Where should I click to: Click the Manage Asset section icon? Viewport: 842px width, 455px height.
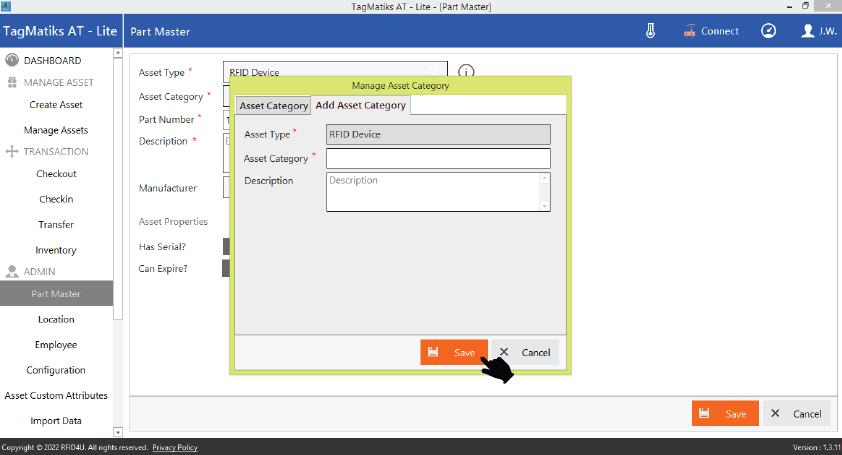[x=13, y=83]
